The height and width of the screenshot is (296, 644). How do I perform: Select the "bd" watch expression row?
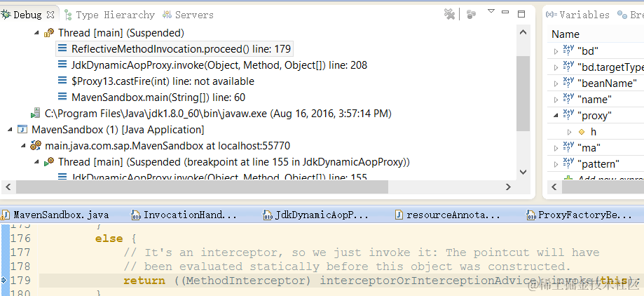coord(596,51)
